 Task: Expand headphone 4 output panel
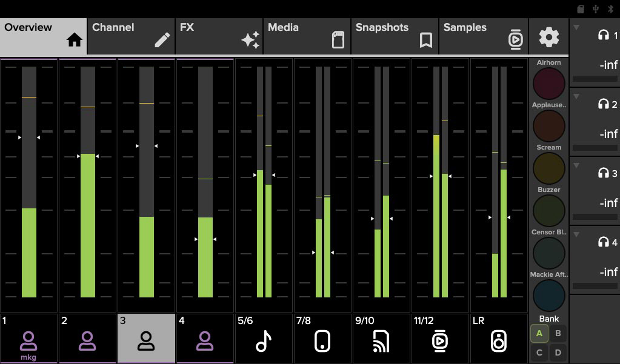pos(576,235)
